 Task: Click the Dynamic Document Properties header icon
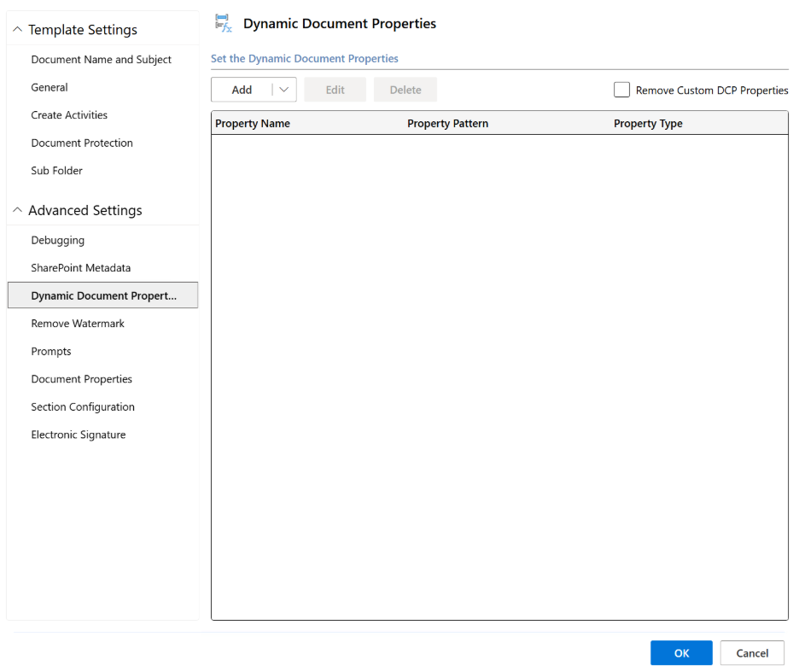[223, 24]
